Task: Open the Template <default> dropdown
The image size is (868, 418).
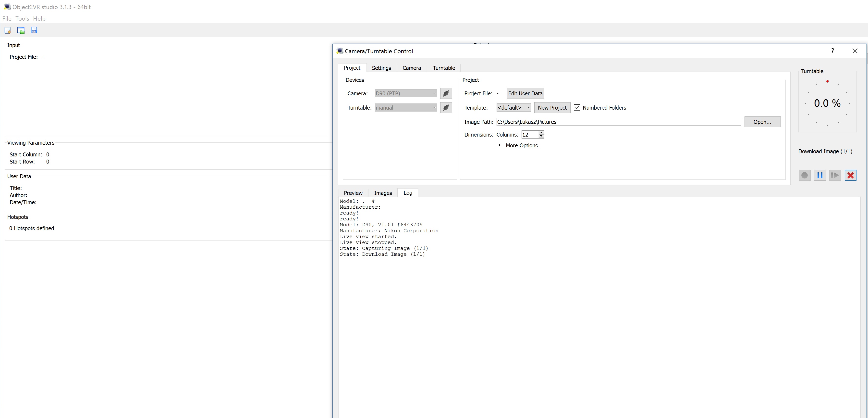Action: (x=513, y=108)
